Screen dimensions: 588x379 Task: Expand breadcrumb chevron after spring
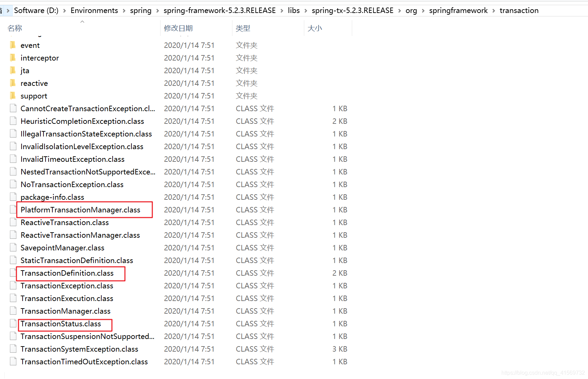tap(157, 11)
